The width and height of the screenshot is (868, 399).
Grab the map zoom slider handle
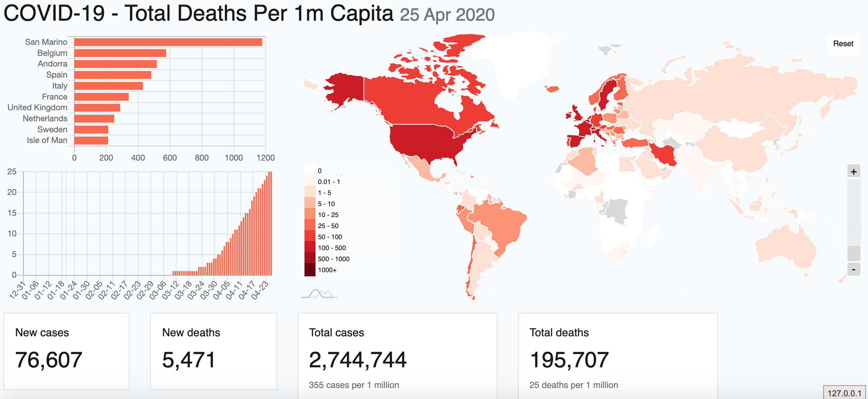coord(854,253)
